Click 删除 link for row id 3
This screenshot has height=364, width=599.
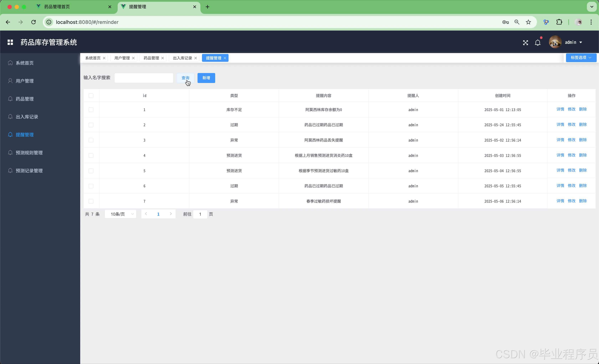click(x=583, y=140)
